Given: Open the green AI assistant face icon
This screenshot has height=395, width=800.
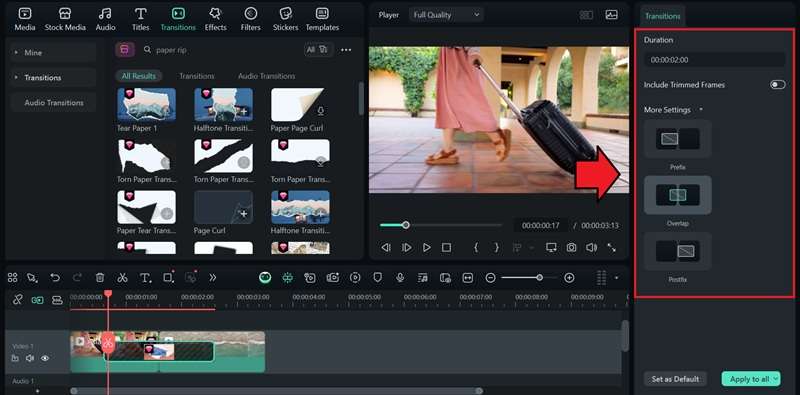Looking at the screenshot, I should pyautogui.click(x=265, y=278).
